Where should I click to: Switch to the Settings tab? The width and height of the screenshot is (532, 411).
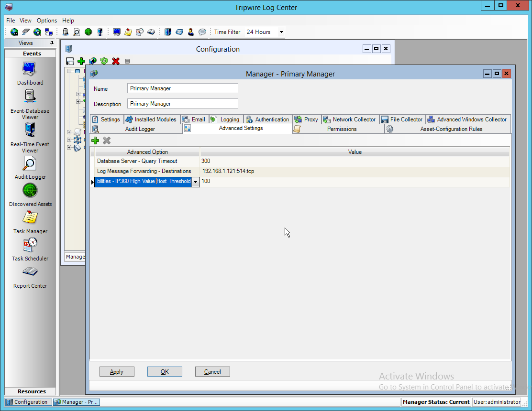(107, 119)
